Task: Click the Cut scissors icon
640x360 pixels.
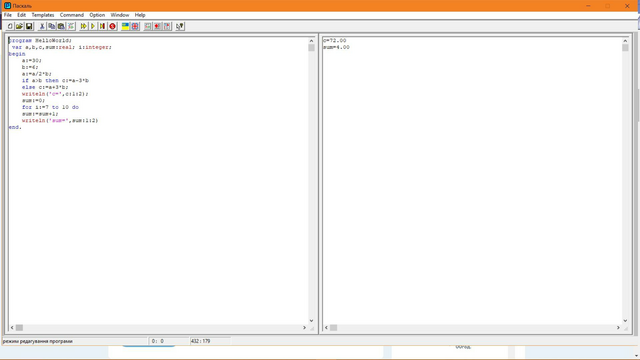Action: pyautogui.click(x=42, y=26)
